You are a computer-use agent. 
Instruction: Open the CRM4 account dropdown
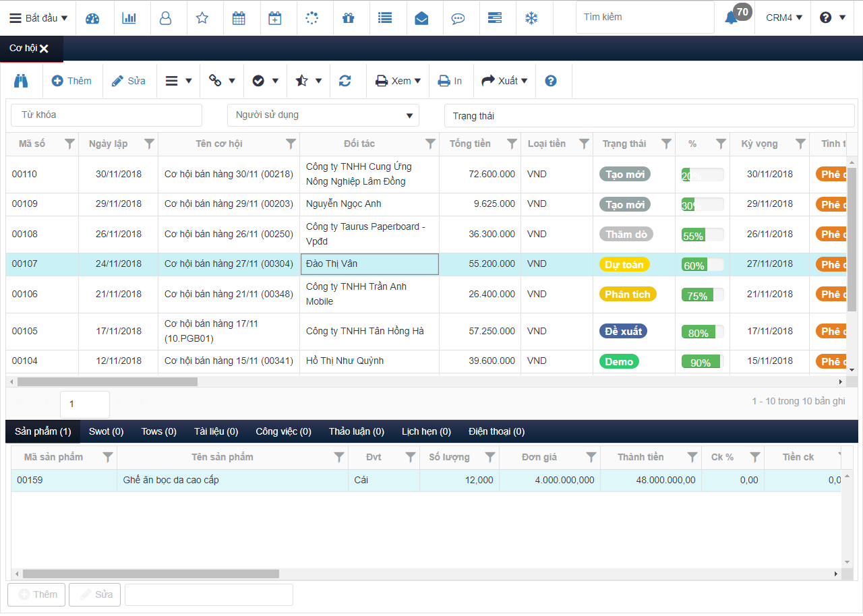pos(784,18)
